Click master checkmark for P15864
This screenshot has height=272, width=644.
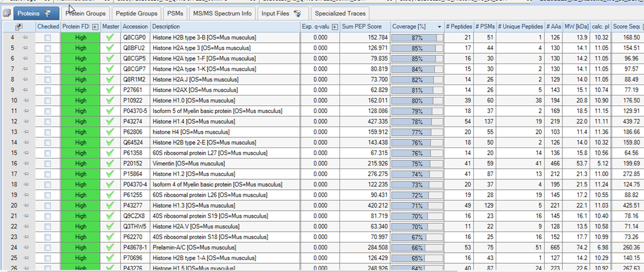tap(110, 174)
